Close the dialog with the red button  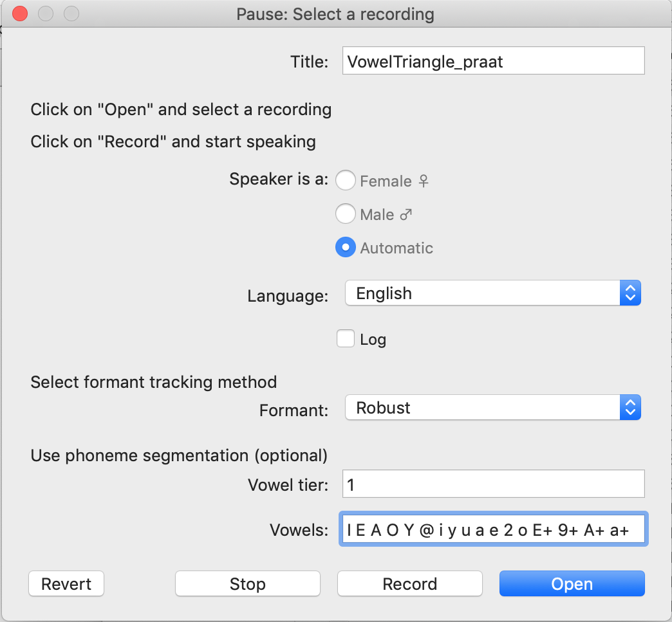click(20, 14)
